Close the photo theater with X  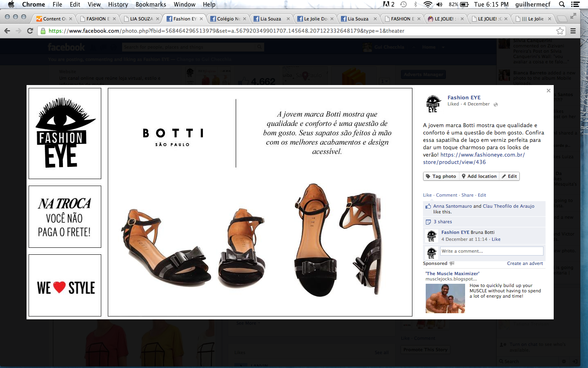[x=548, y=91]
